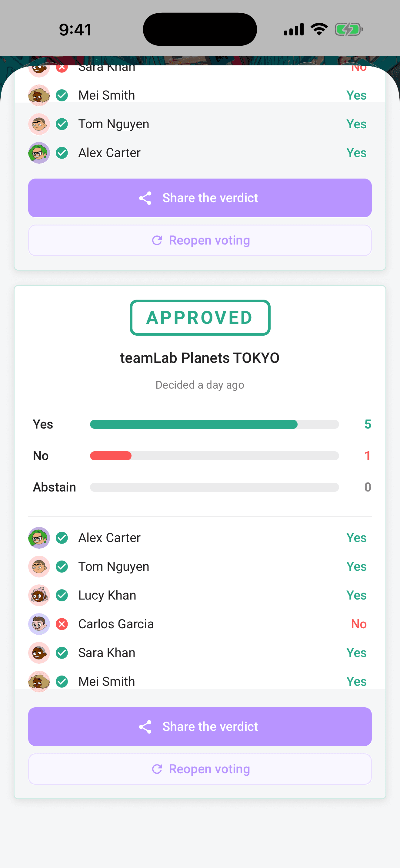This screenshot has width=400, height=868.
Task: Tap the battery indicator in the status bar
Action: point(349,30)
